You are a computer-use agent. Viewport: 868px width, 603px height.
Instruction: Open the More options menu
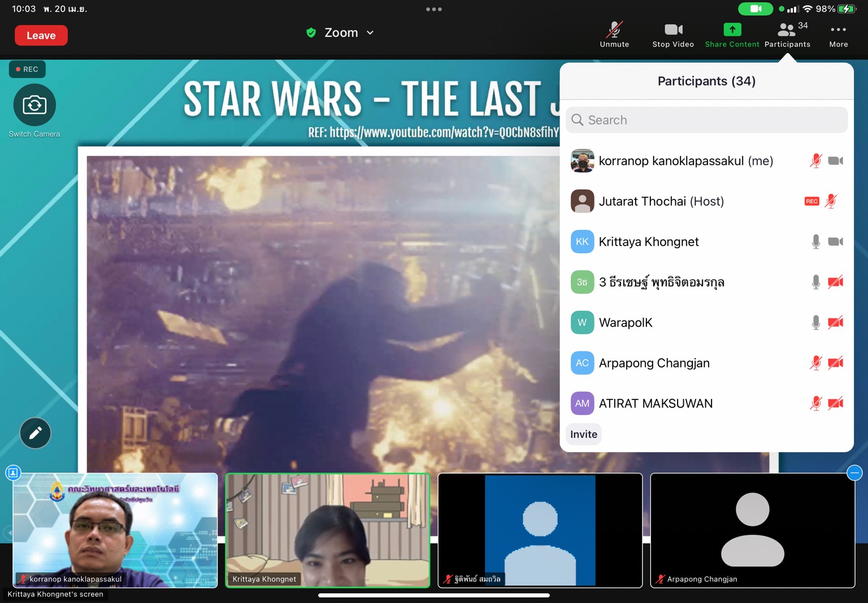(x=838, y=34)
